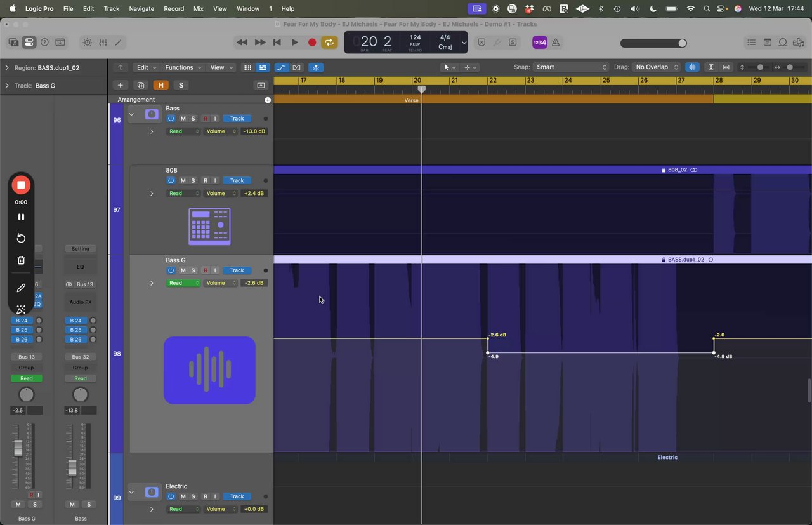
Task: Open the Editors pencil button
Action: tap(118, 43)
